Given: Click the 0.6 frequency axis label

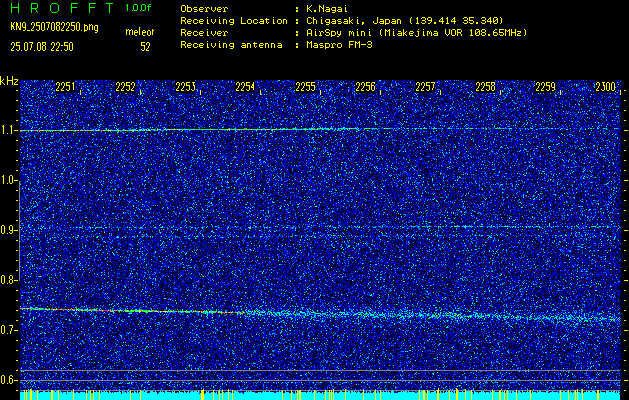Looking at the screenshot, I should (9, 380).
